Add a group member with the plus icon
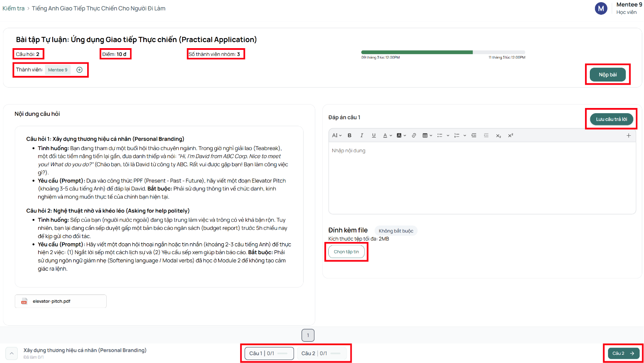Screen dimensions: 644x363 coord(79,70)
